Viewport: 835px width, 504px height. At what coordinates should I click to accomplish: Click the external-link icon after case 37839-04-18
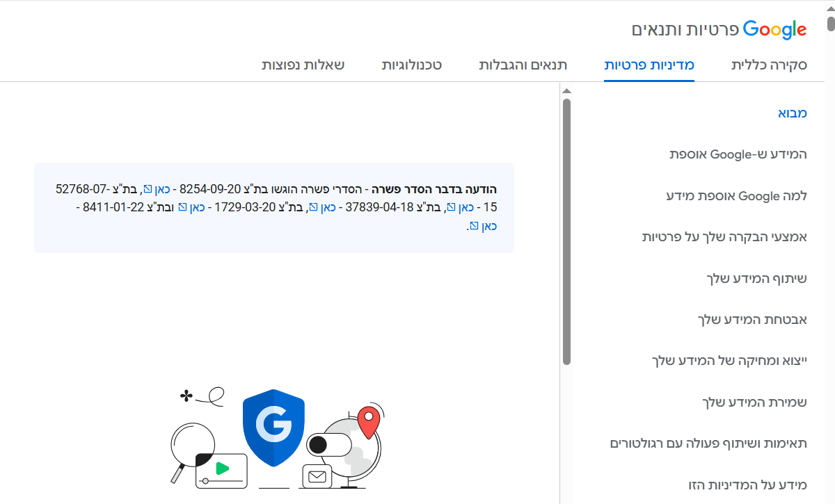click(x=313, y=207)
